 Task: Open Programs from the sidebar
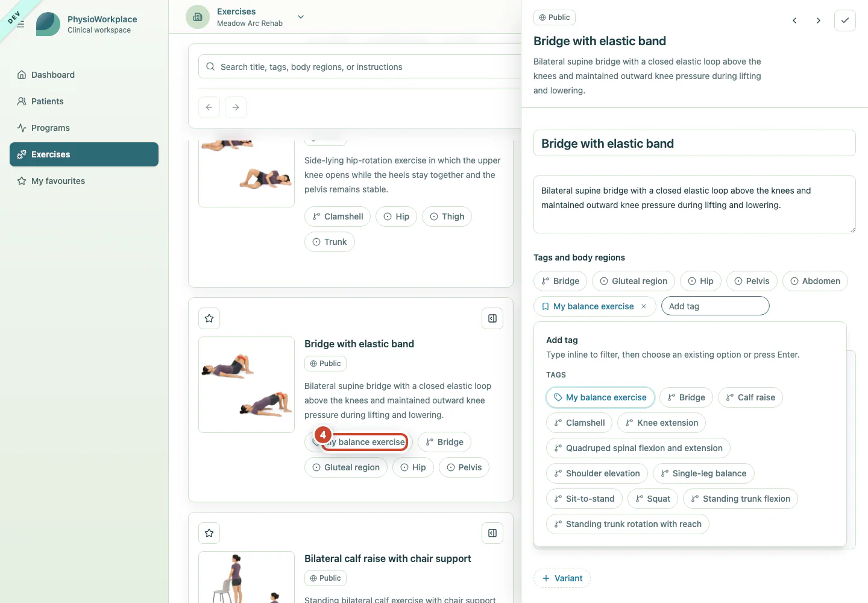click(x=84, y=128)
